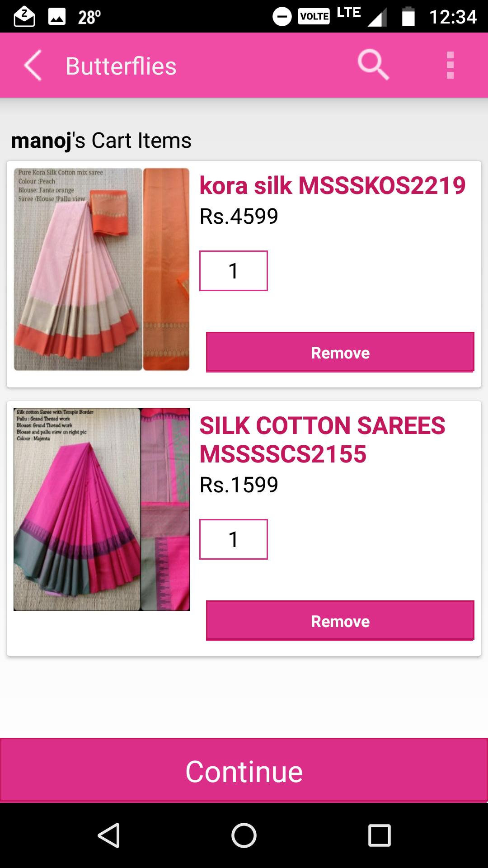This screenshot has height=868, width=488.
Task: Remove the kora silk MSSSKOS2219 item
Action: click(x=340, y=352)
